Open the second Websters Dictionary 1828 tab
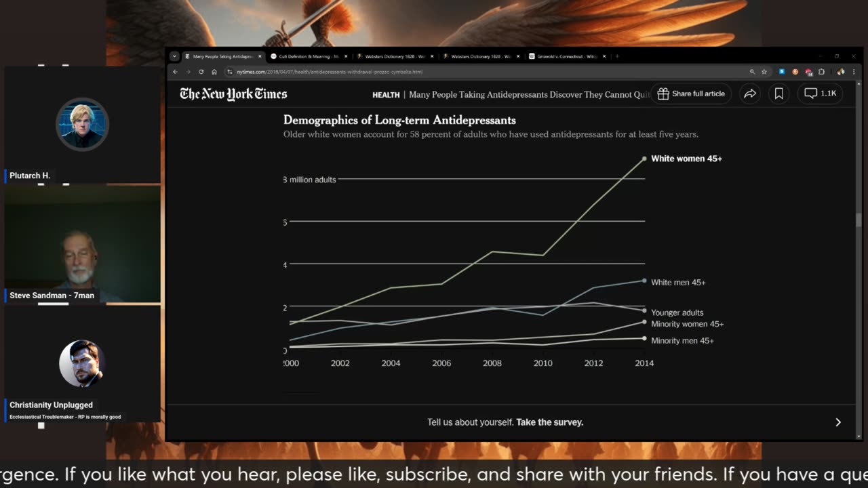 [x=481, y=56]
